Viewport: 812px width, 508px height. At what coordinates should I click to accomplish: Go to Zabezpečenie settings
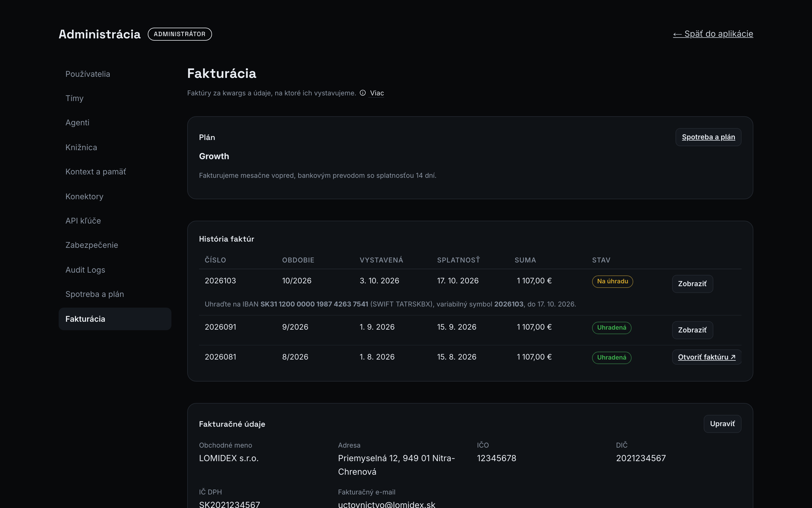tap(115, 245)
